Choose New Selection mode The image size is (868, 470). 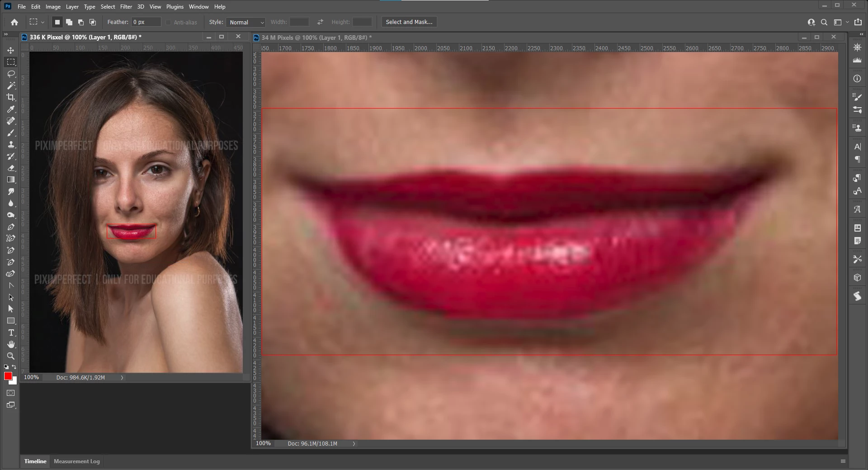(57, 22)
